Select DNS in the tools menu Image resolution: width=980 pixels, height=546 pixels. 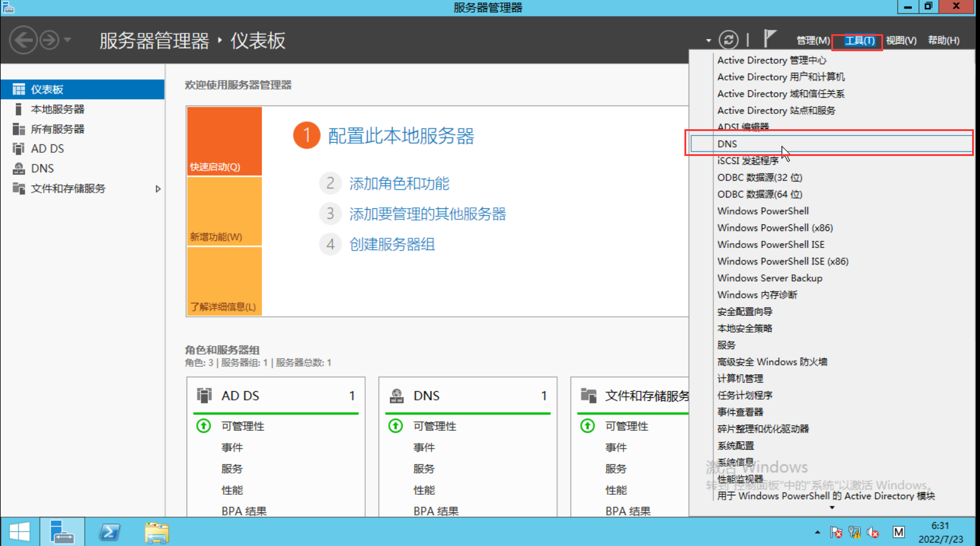coord(831,144)
